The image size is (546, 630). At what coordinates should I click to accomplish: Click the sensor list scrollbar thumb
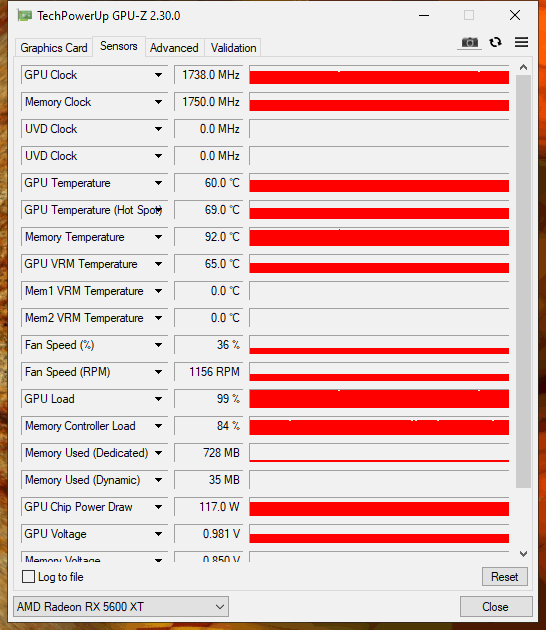523,281
